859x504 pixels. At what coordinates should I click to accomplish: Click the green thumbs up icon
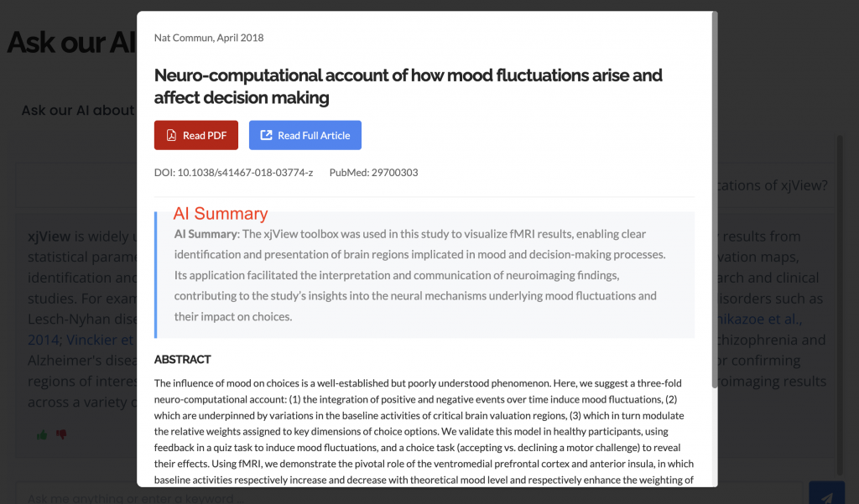click(x=41, y=434)
